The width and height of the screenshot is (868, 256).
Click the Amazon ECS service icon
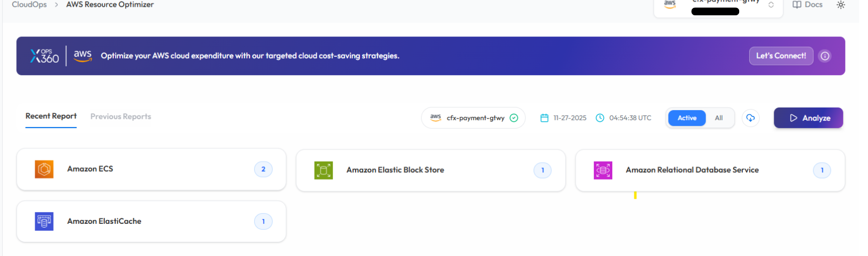pyautogui.click(x=44, y=169)
